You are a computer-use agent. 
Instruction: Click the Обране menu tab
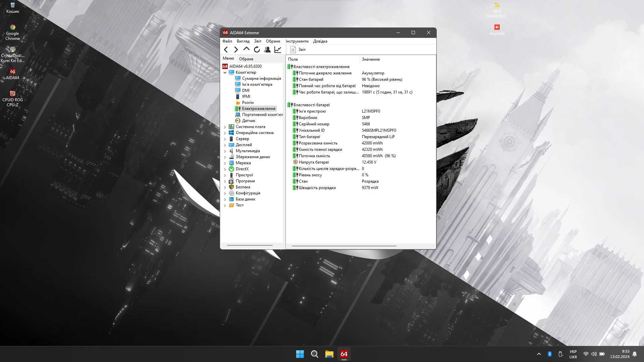point(273,41)
